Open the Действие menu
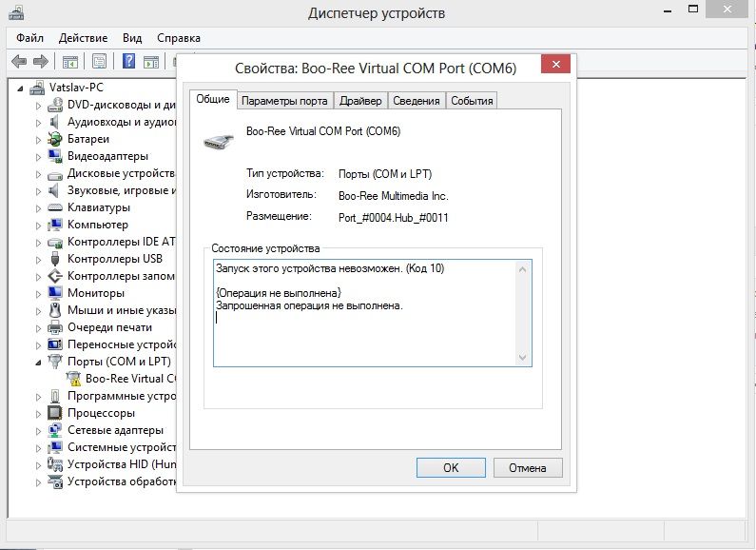This screenshot has width=756, height=550. click(x=83, y=38)
